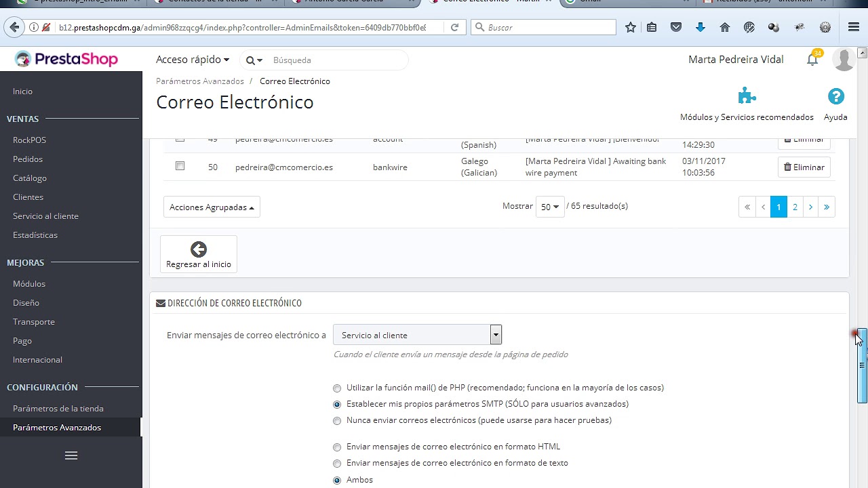This screenshot has height=488, width=868.
Task: Open Diseño in the sidebar
Action: (26, 303)
